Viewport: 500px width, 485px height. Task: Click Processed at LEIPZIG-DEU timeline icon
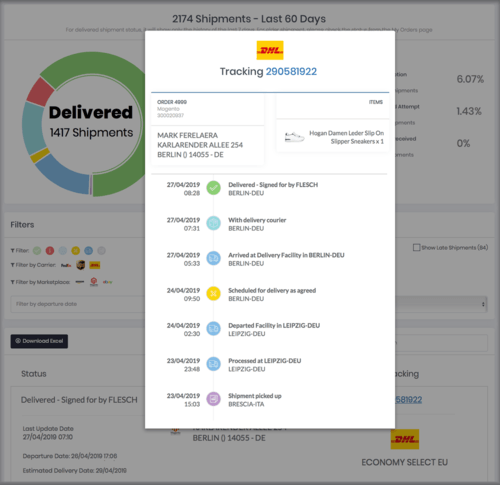pyautogui.click(x=213, y=364)
